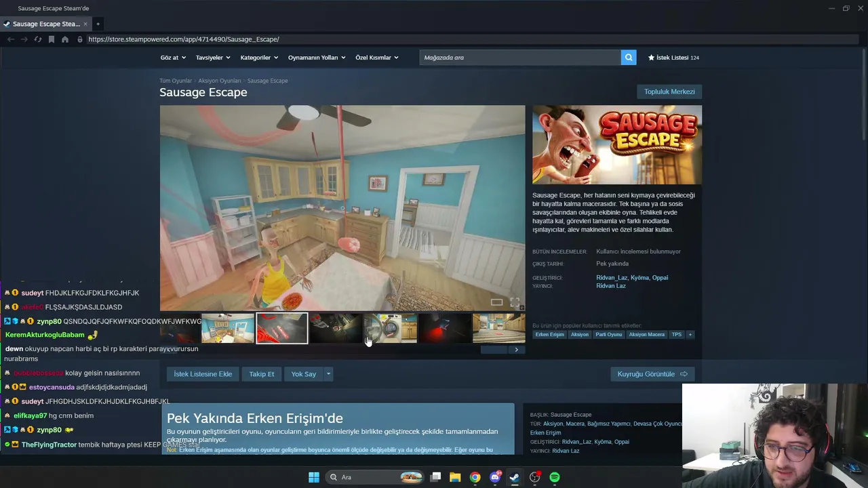Select the highlighted red sausages thumbnail
Screen dimensions: 868x488
coord(282,329)
